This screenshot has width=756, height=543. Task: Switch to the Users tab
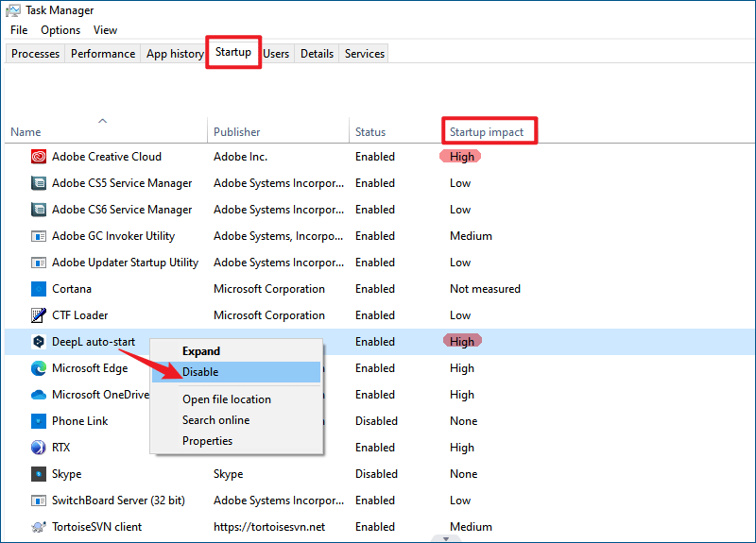coord(276,54)
